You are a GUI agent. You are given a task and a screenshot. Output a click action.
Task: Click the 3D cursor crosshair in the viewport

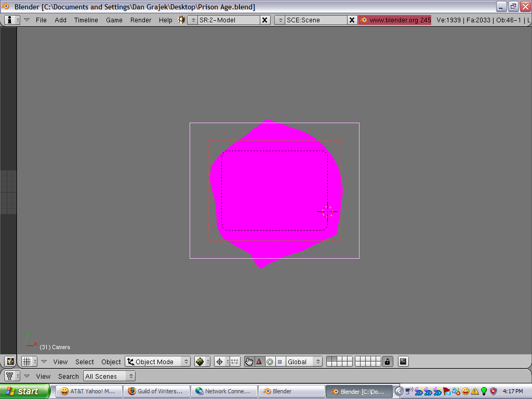coord(327,212)
